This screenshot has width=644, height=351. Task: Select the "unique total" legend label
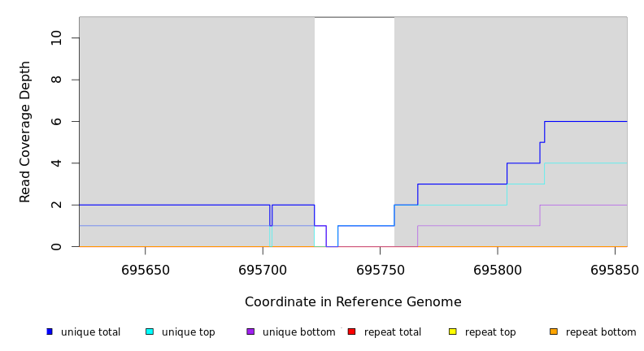pos(90,332)
